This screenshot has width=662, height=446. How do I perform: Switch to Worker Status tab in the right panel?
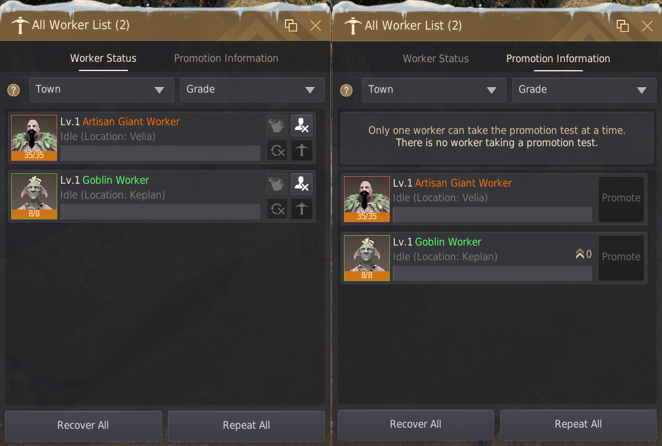(435, 59)
